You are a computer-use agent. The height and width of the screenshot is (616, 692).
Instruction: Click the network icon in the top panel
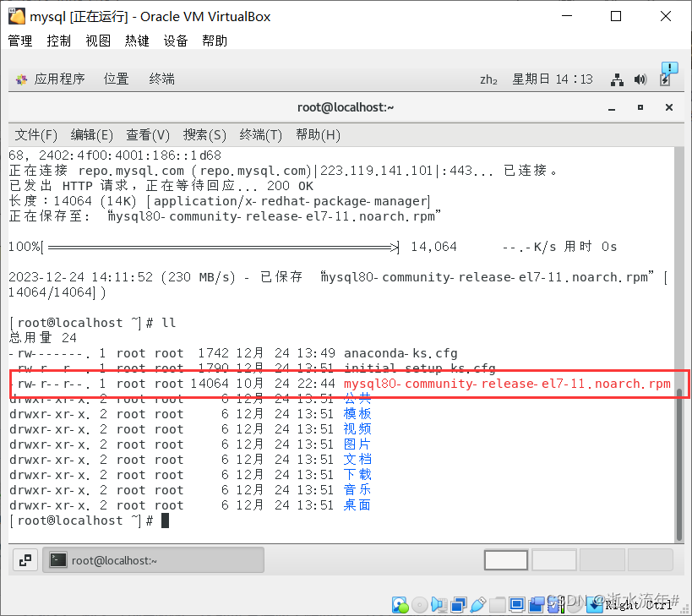[x=616, y=79]
